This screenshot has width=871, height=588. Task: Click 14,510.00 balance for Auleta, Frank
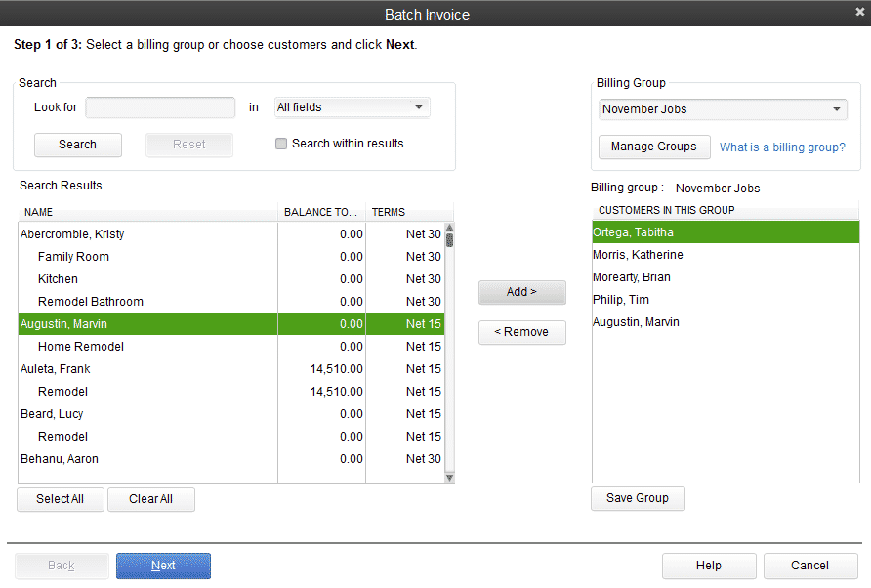click(x=337, y=369)
